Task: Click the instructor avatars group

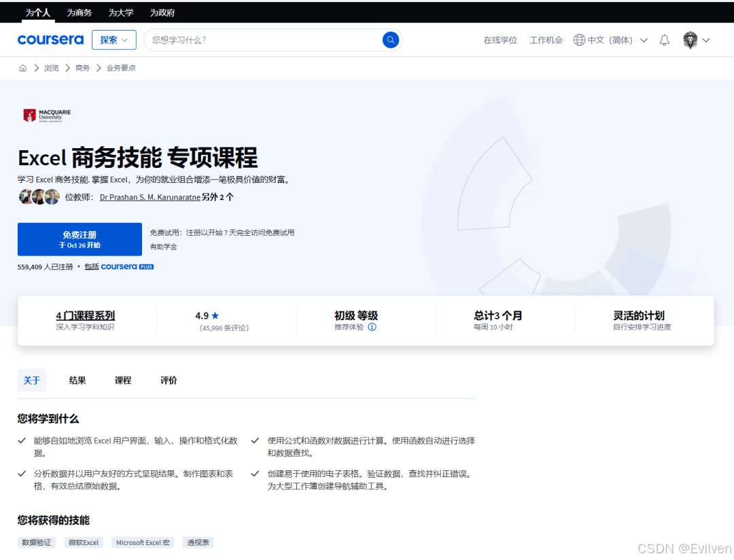Action: tap(39, 196)
